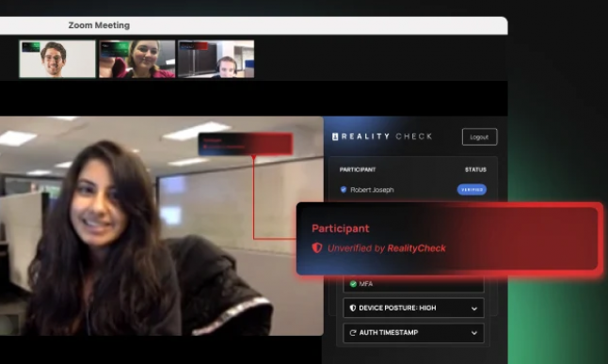Click the chevron arrow on Auth Timestamp row

click(x=473, y=333)
